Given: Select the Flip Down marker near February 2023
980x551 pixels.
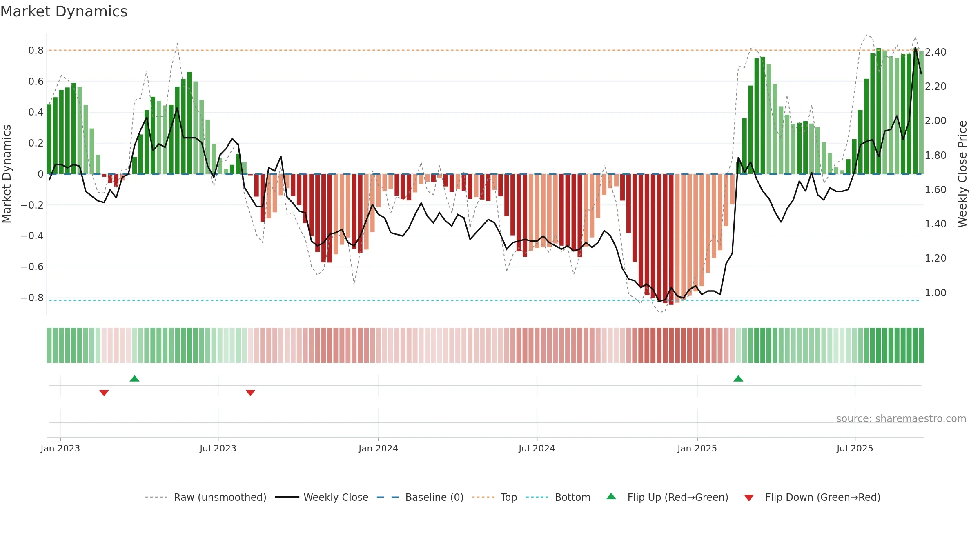Looking at the screenshot, I should (104, 393).
